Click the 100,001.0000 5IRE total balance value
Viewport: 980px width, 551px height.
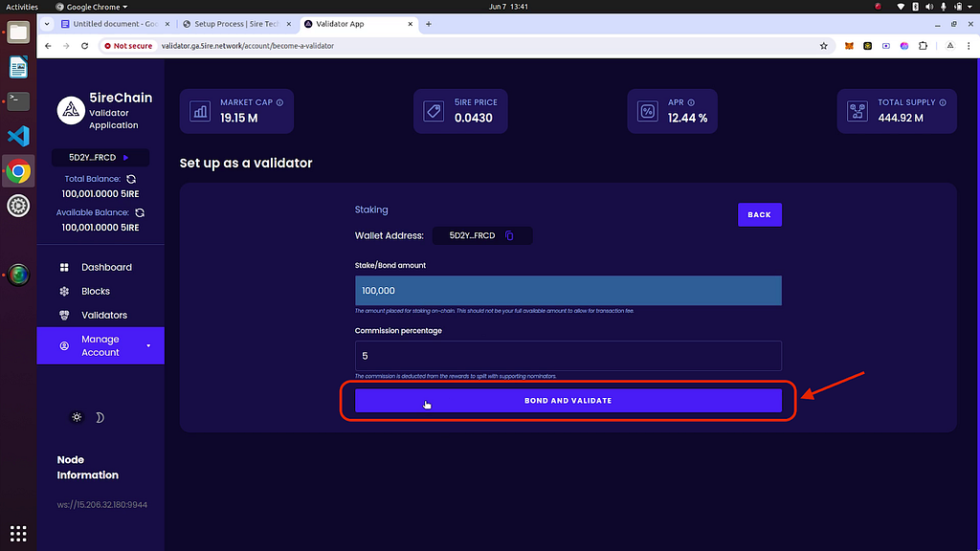pyautogui.click(x=100, y=193)
